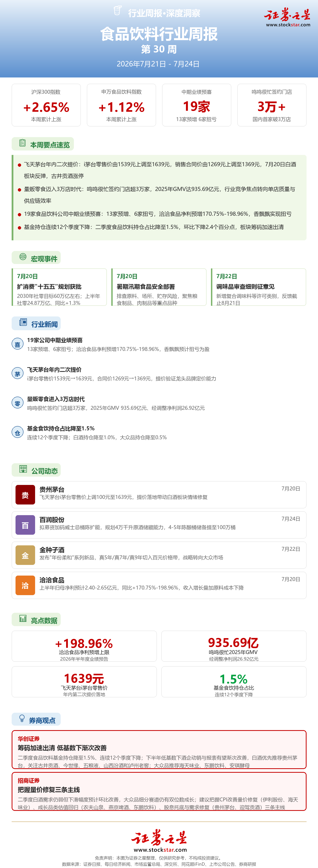This screenshot has height=868, width=318.
Task: Click the date range 2026年7月21日 - 7月24日
Action: click(x=158, y=64)
